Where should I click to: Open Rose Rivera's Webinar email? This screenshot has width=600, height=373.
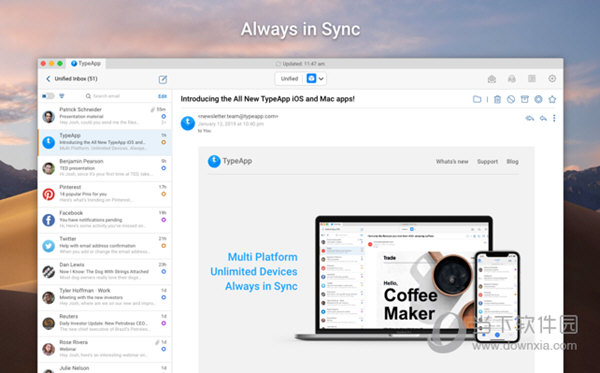[105, 349]
